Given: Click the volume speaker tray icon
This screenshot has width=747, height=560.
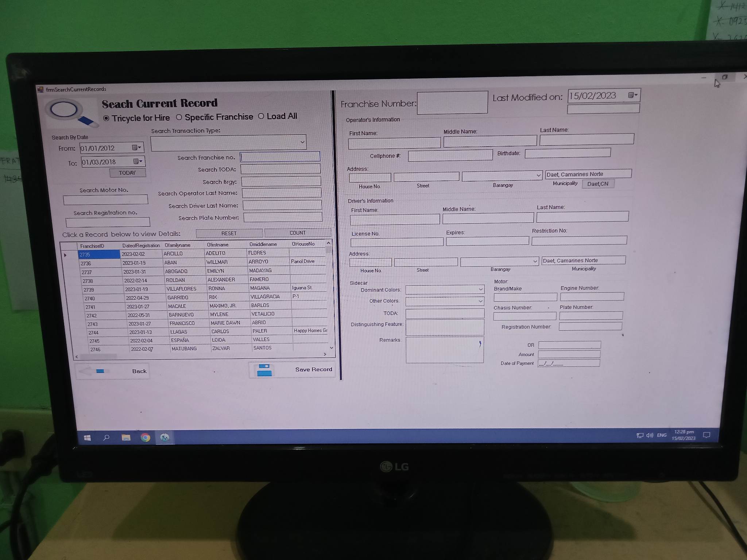Looking at the screenshot, I should point(650,435).
